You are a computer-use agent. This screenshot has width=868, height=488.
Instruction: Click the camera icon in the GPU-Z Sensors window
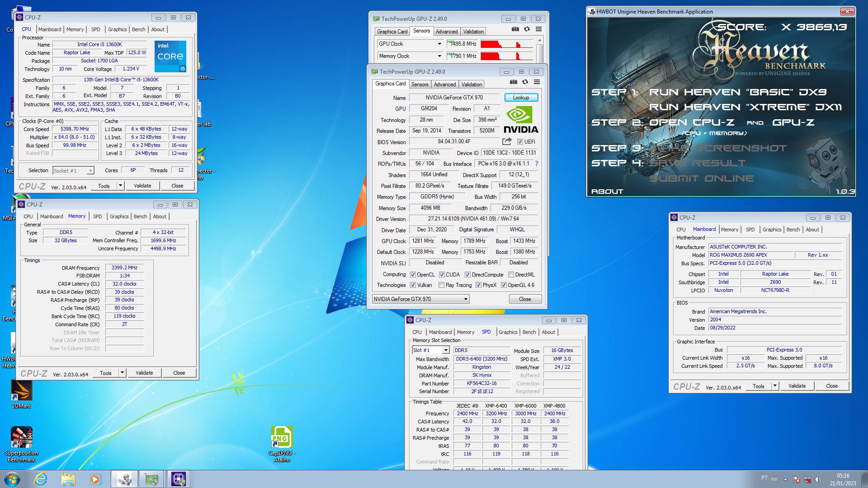point(515,29)
